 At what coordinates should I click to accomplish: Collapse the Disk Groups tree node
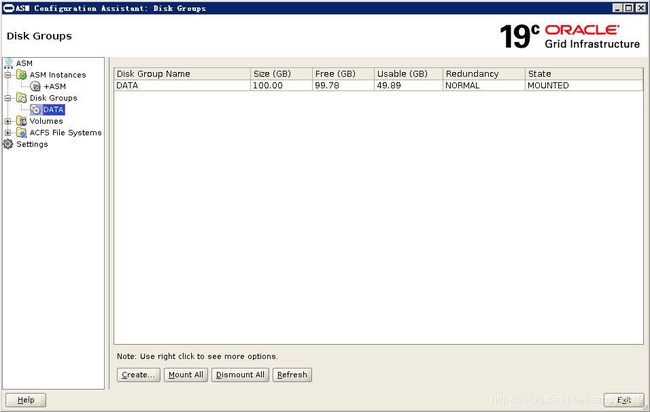click(8, 98)
